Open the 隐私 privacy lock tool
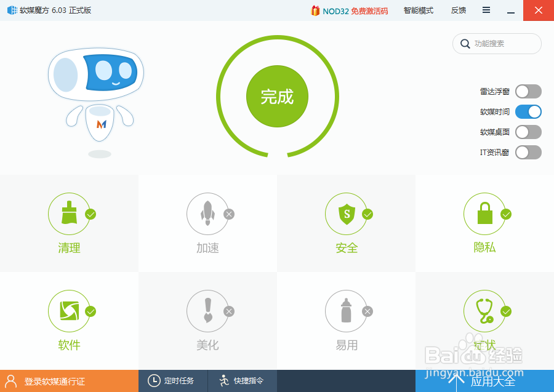554x392 pixels. click(485, 214)
